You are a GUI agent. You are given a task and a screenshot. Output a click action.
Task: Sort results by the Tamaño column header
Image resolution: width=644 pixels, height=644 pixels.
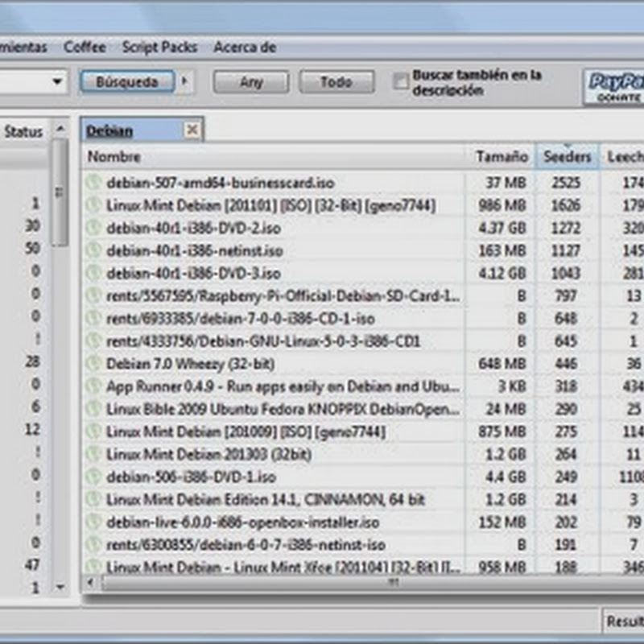(x=501, y=157)
